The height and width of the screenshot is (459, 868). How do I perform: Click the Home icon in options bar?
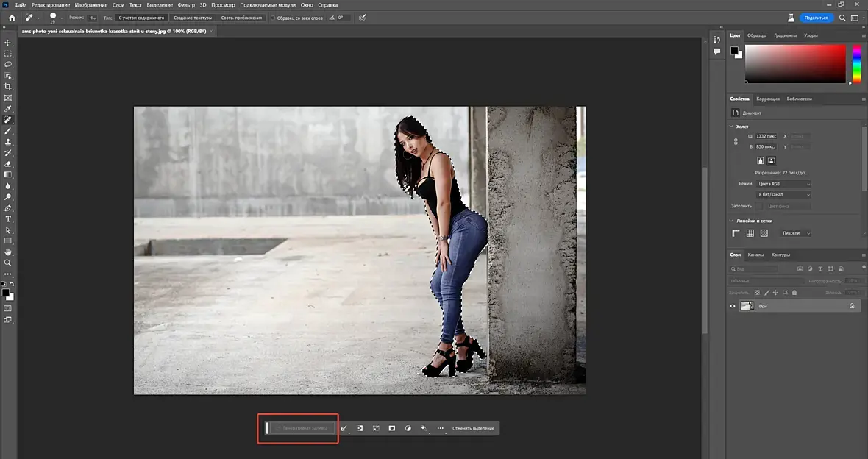[12, 18]
